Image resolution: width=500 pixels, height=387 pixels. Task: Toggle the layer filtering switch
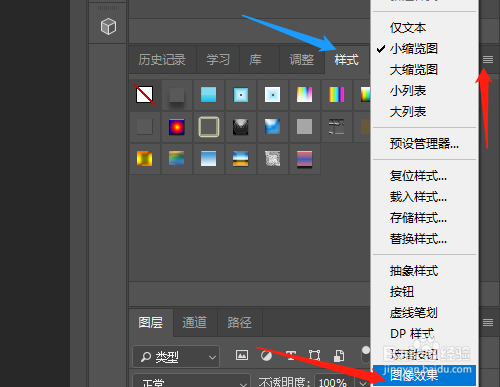[x=366, y=355]
